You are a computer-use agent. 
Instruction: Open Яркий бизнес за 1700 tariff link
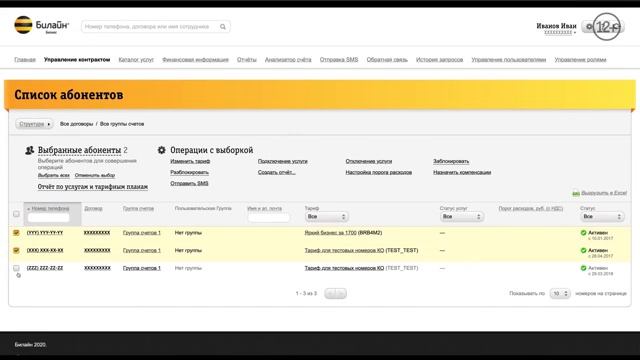click(x=331, y=233)
